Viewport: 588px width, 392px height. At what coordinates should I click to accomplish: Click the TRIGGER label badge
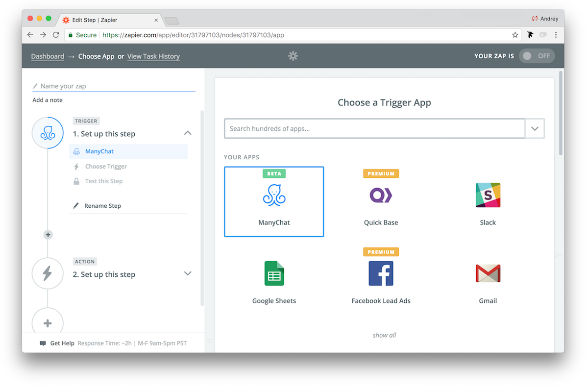[x=86, y=121]
